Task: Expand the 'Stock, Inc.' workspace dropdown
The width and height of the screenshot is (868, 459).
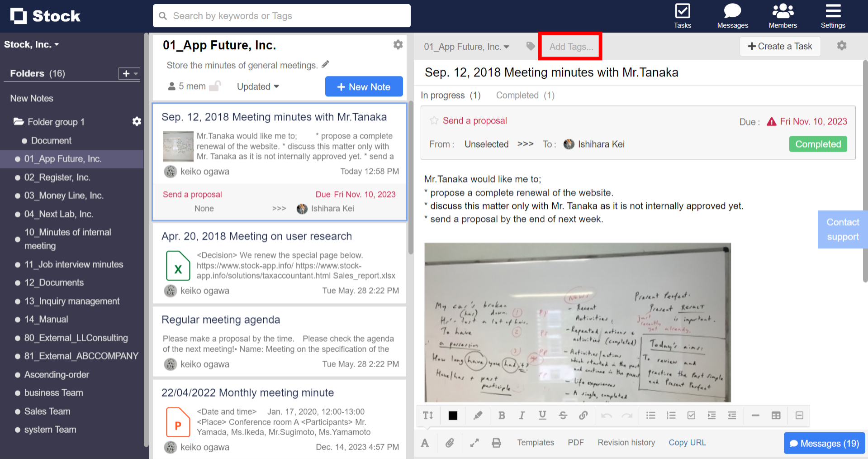Action: click(x=32, y=44)
